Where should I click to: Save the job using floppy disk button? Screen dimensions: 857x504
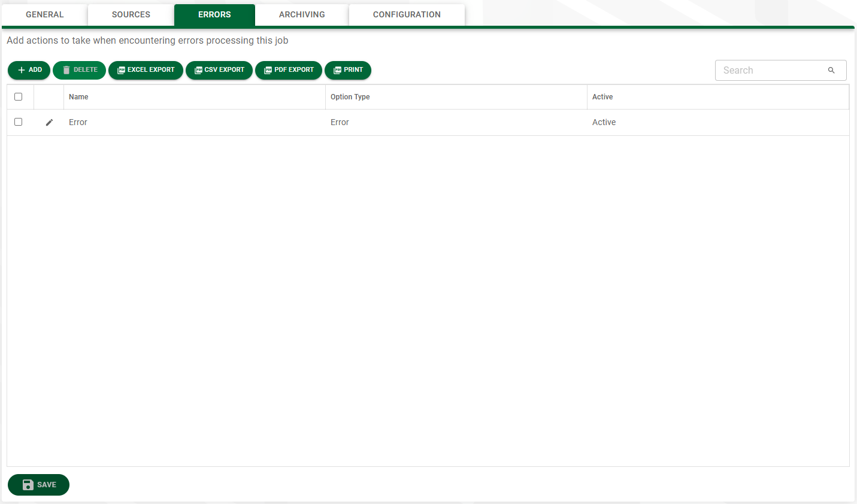(38, 485)
